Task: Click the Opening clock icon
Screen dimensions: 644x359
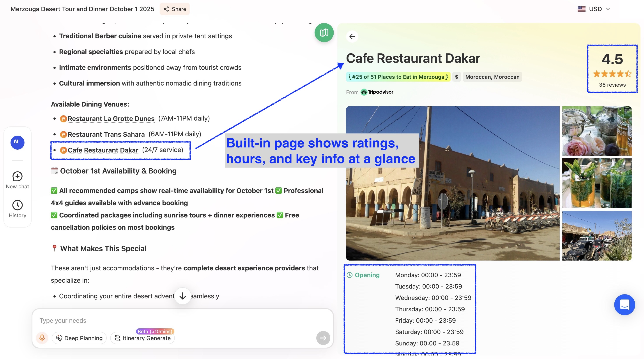Action: point(350,275)
